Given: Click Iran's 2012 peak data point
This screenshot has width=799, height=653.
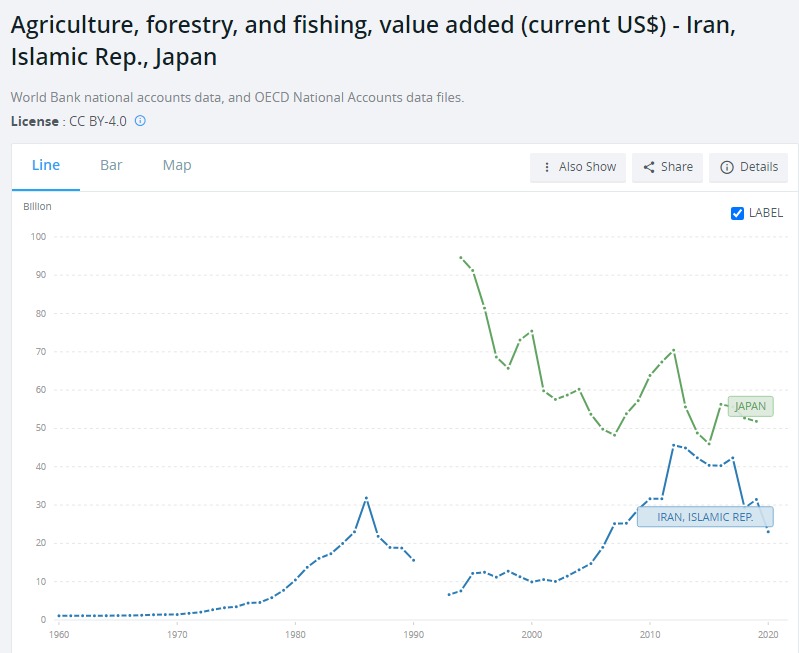Looking at the screenshot, I should (674, 445).
